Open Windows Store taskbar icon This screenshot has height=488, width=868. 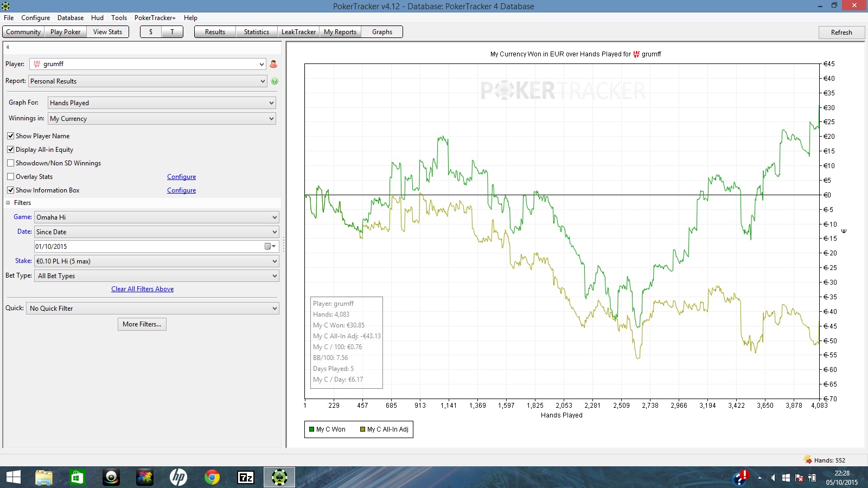click(x=77, y=477)
